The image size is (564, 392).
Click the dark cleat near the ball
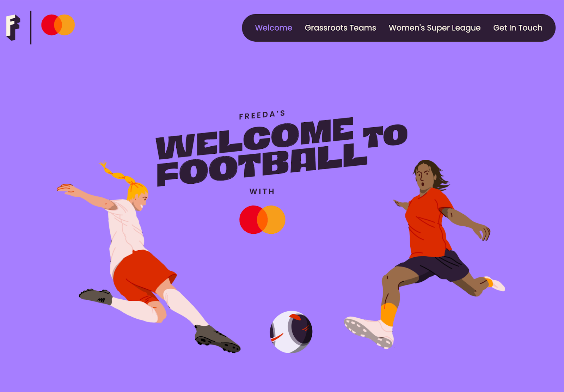click(x=216, y=339)
